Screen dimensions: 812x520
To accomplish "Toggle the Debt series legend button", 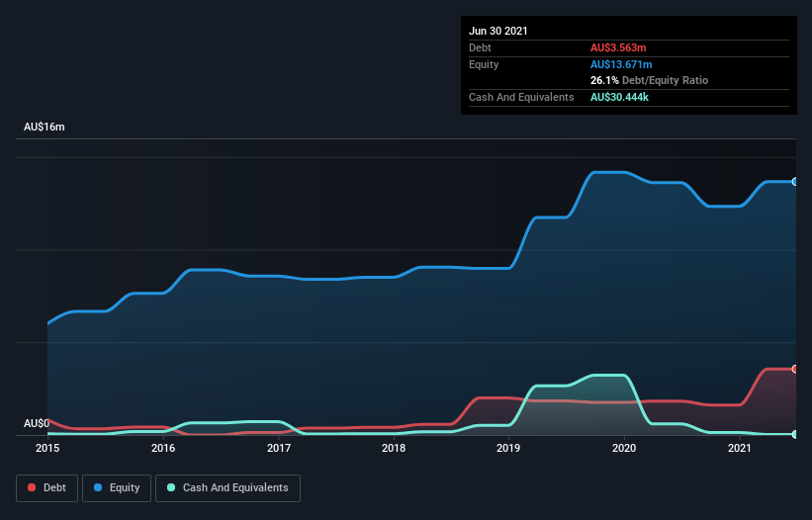I will click(x=47, y=488).
